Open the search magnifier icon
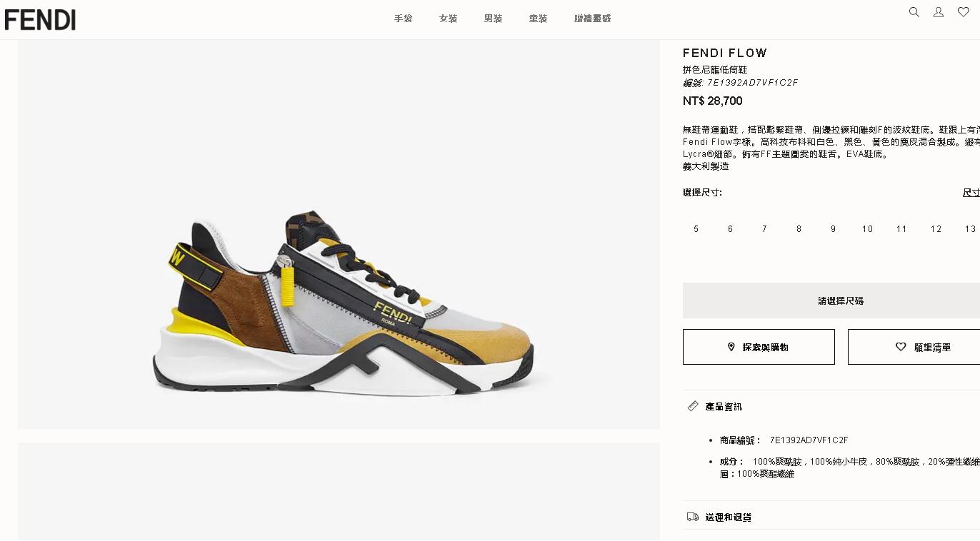Screen dimensions: 980x541 pyautogui.click(x=914, y=12)
